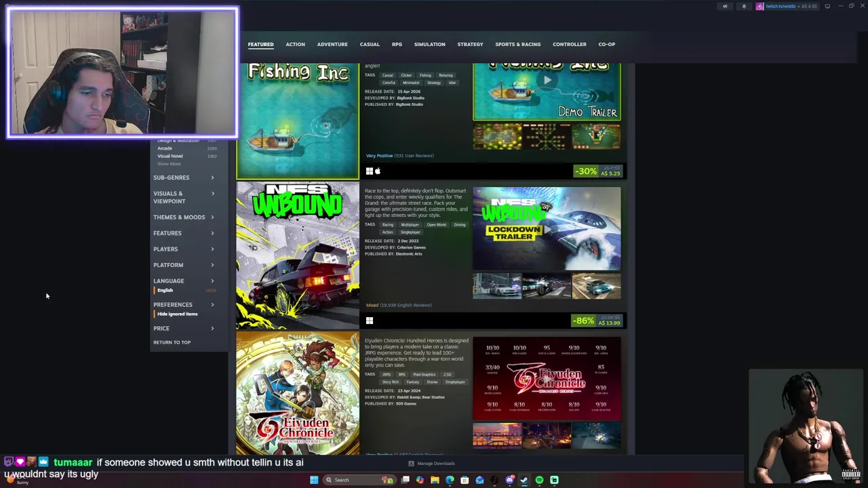Open Task View from the taskbar
Screen dimensions: 868x488
(405, 480)
